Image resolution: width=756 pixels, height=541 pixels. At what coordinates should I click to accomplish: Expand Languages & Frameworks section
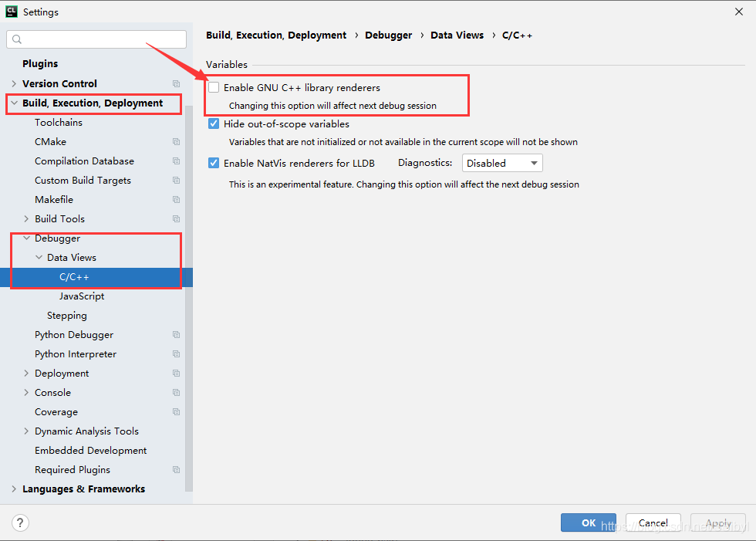pyautogui.click(x=14, y=489)
